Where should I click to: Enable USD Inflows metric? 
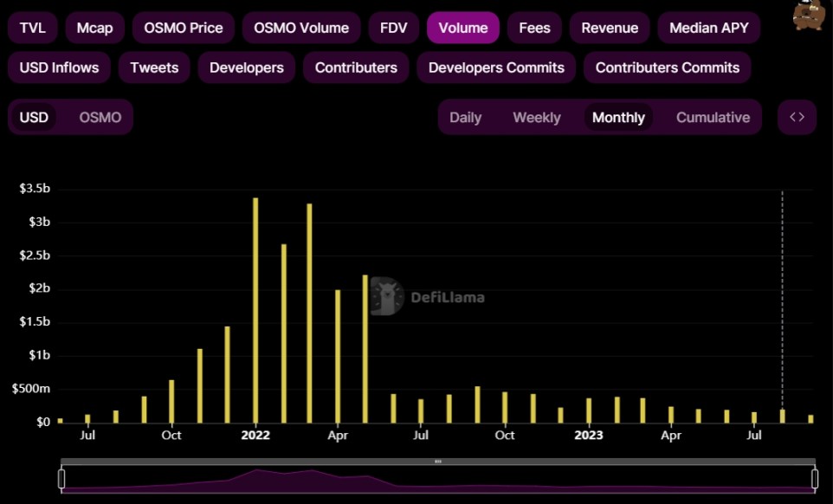tap(59, 67)
